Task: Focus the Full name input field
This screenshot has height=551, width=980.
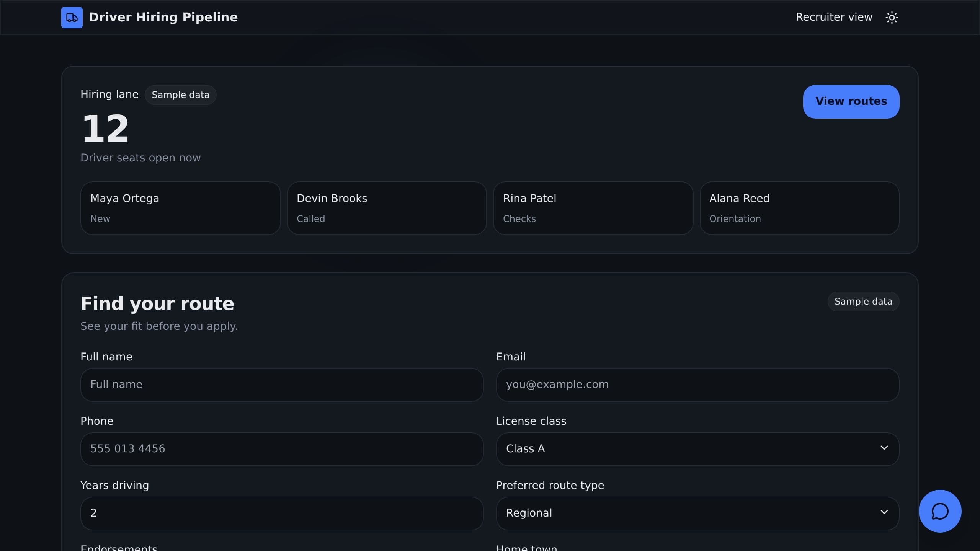Action: [282, 385]
